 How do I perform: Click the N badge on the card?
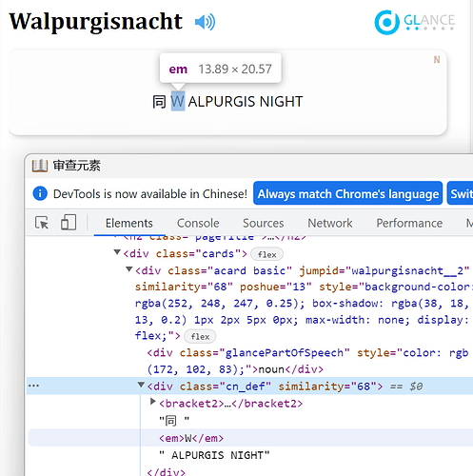pyautogui.click(x=437, y=60)
